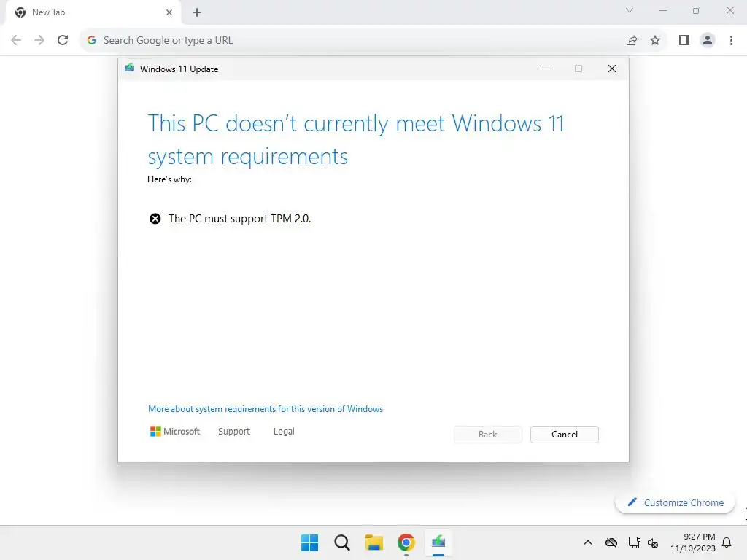
Task: Open the Support link
Action: (x=234, y=432)
